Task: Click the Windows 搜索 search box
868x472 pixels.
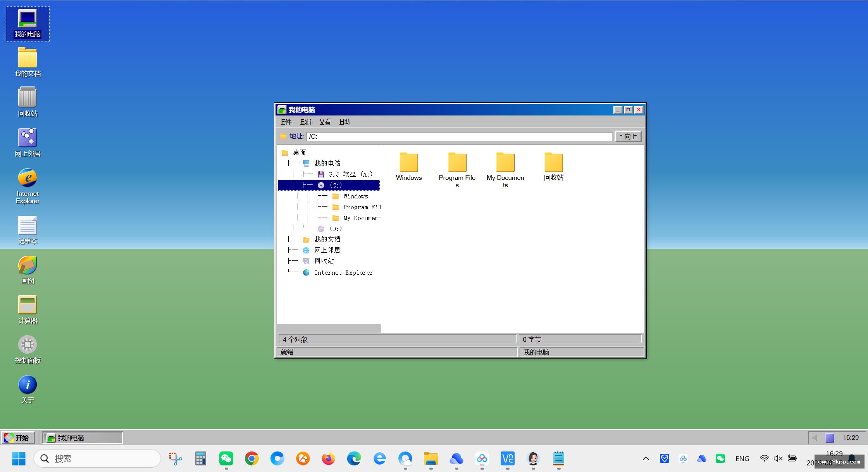Action: 97,458
